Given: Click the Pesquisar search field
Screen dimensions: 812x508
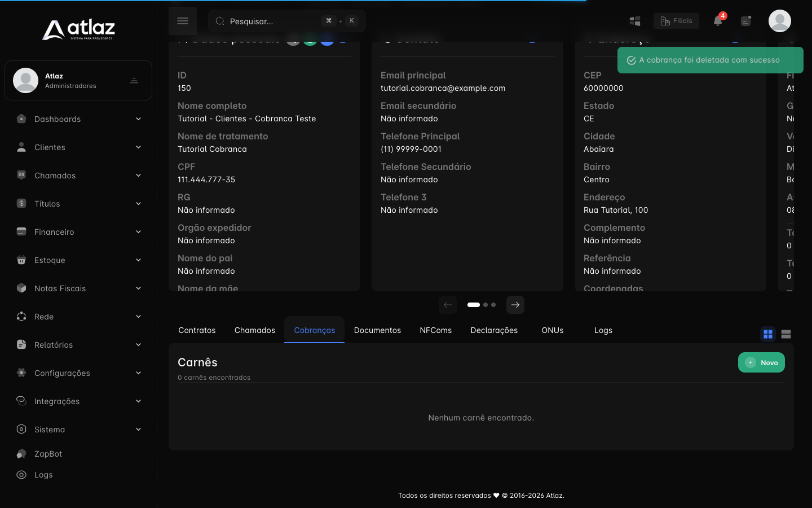Looking at the screenshot, I should pyautogui.click(x=287, y=21).
